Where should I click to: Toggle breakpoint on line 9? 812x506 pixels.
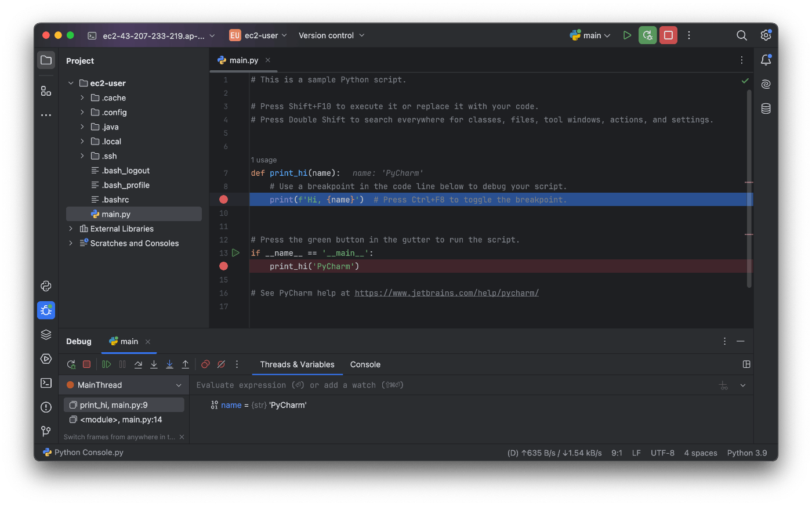(223, 200)
